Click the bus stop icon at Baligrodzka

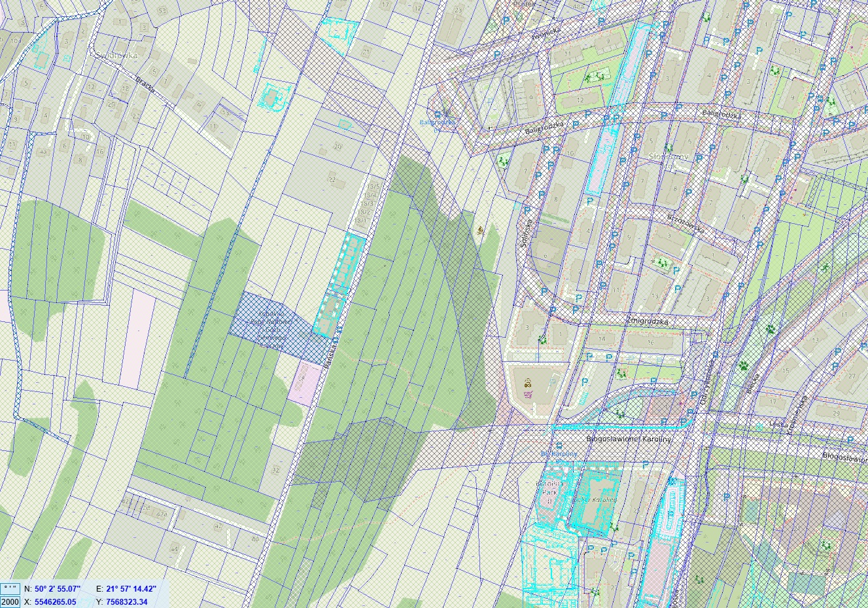tap(437, 114)
